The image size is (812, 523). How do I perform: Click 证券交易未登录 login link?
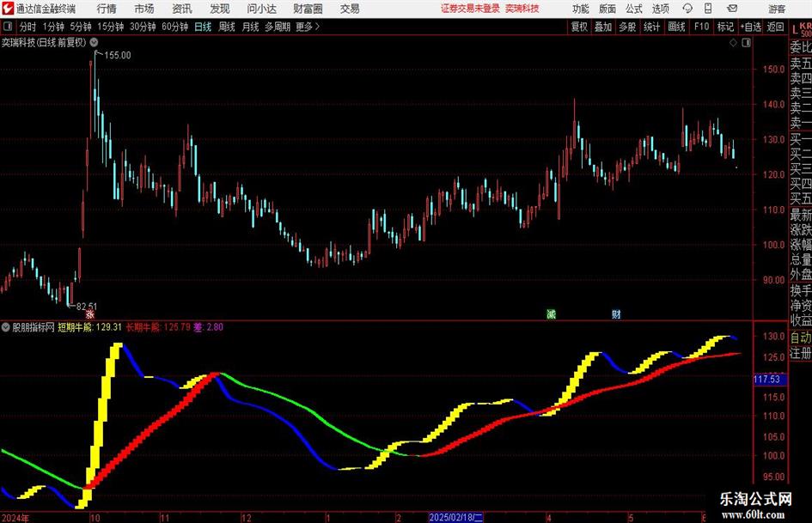pyautogui.click(x=470, y=9)
